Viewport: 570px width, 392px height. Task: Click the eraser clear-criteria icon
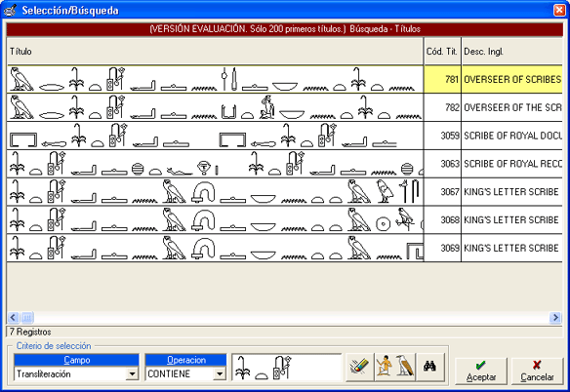pyautogui.click(x=359, y=367)
